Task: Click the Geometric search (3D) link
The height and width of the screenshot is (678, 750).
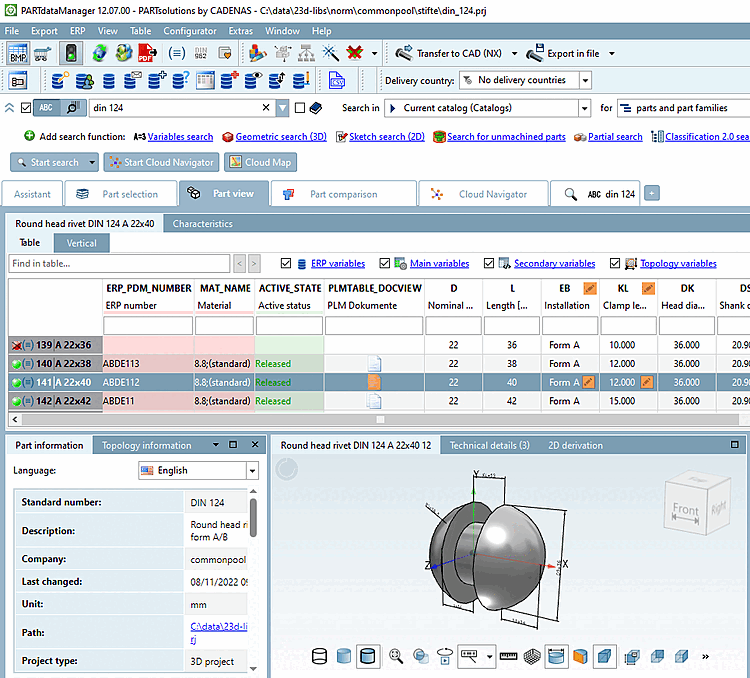Action: [x=281, y=137]
